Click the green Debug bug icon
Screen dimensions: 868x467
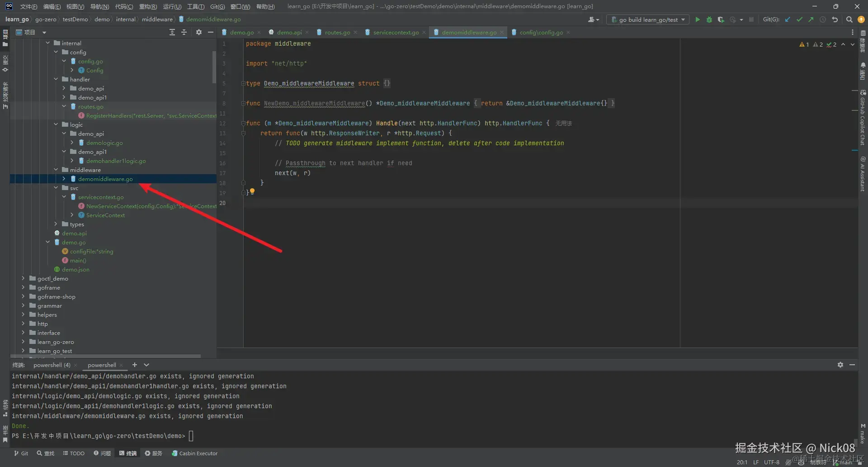(x=709, y=19)
